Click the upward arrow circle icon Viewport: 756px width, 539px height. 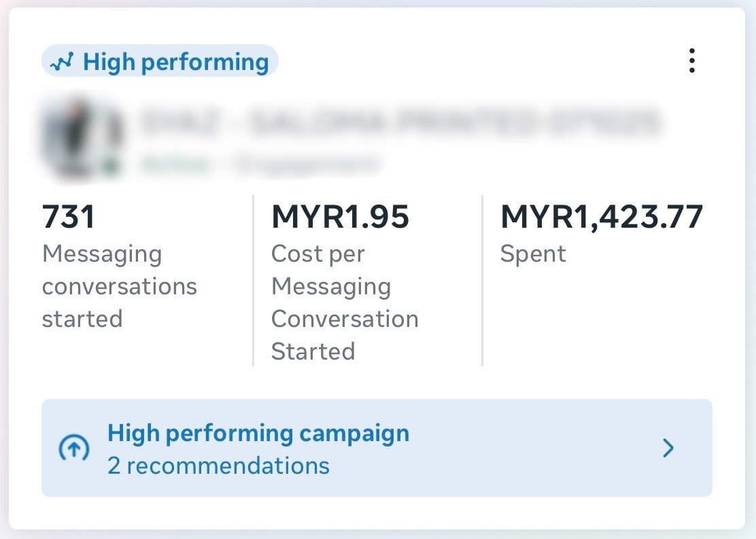(73, 449)
